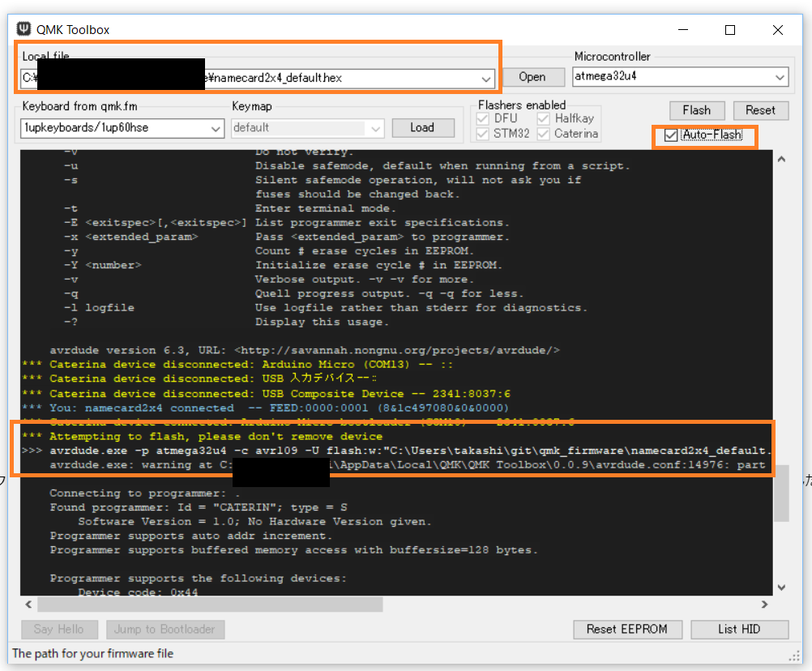The width and height of the screenshot is (812, 671).
Task: Toggle the Halfkay flasher checkbox
Action: (543, 119)
